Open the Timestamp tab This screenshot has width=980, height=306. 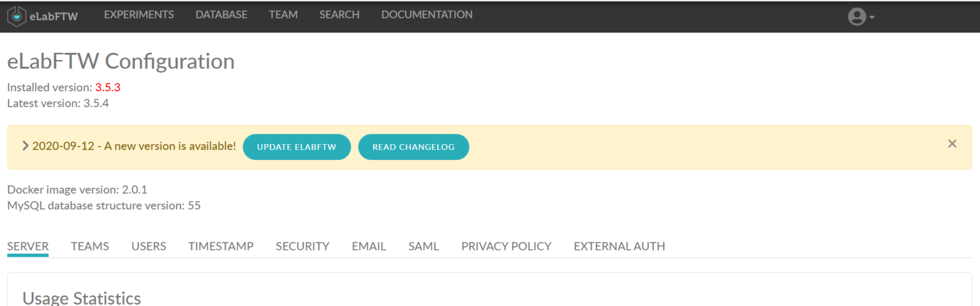click(x=221, y=246)
